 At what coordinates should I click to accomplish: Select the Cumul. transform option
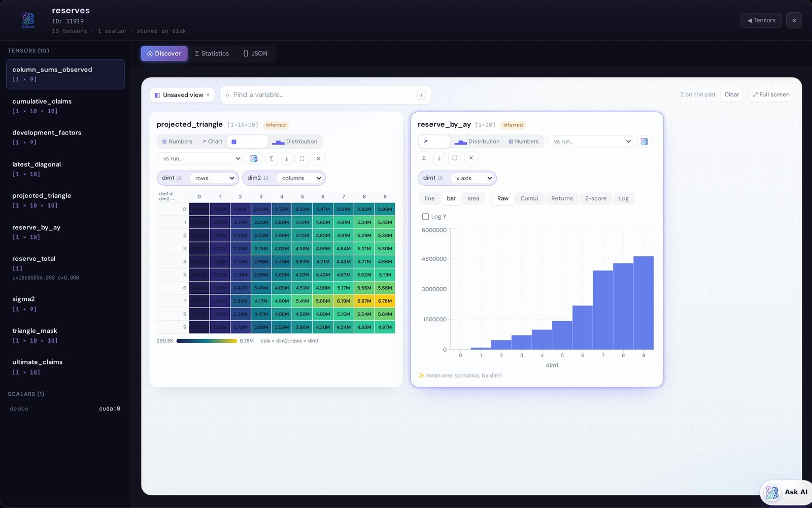(530, 198)
